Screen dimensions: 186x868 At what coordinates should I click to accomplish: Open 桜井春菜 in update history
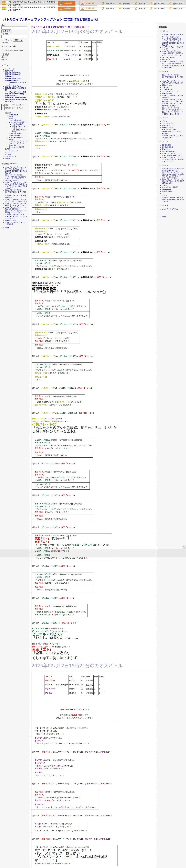click(165, 134)
